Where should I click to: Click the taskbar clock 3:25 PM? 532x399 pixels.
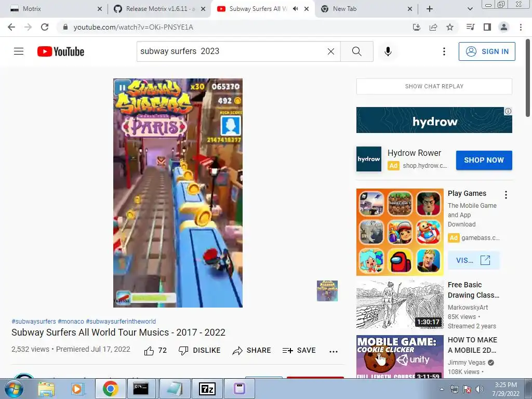(x=506, y=385)
